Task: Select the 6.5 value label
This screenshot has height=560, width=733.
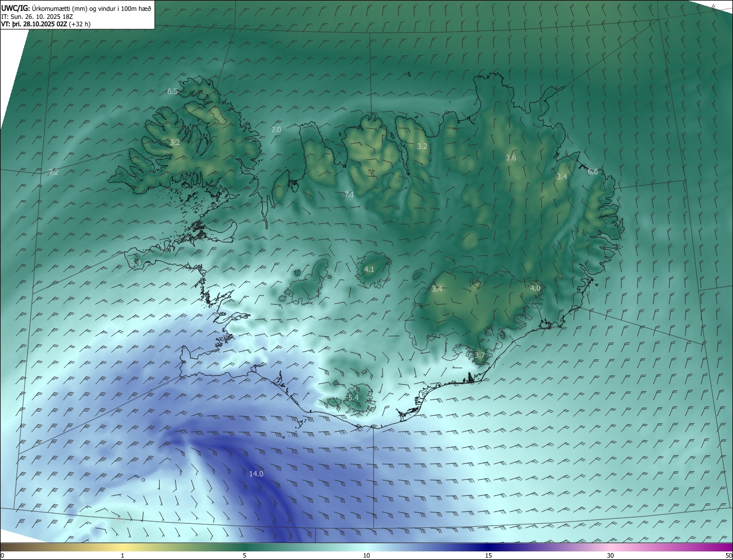Action: pyautogui.click(x=172, y=92)
